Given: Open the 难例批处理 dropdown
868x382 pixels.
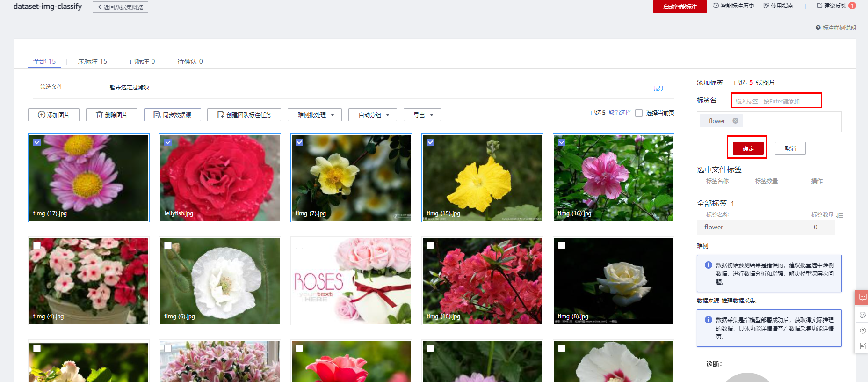Looking at the screenshot, I should pos(315,115).
